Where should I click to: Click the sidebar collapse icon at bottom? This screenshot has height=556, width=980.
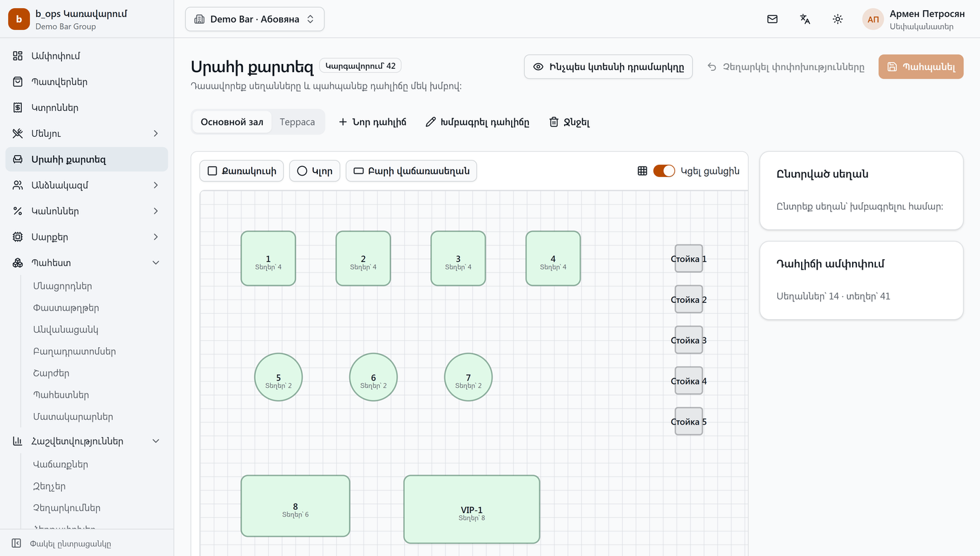pyautogui.click(x=17, y=543)
